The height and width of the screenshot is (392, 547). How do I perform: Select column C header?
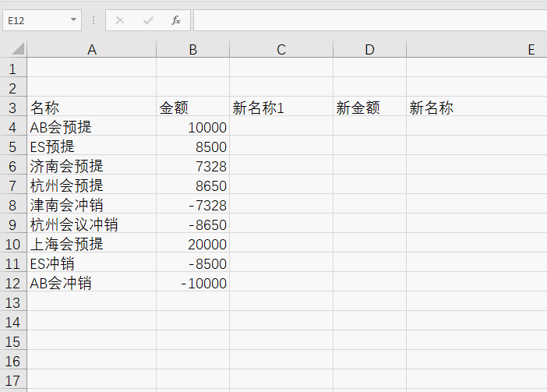click(281, 50)
